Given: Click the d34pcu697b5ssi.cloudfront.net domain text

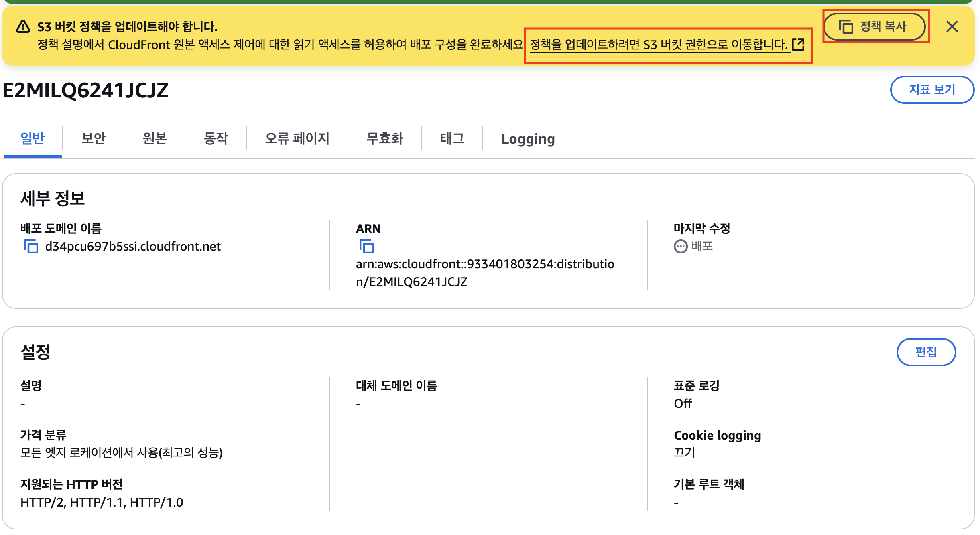Looking at the screenshot, I should point(133,246).
